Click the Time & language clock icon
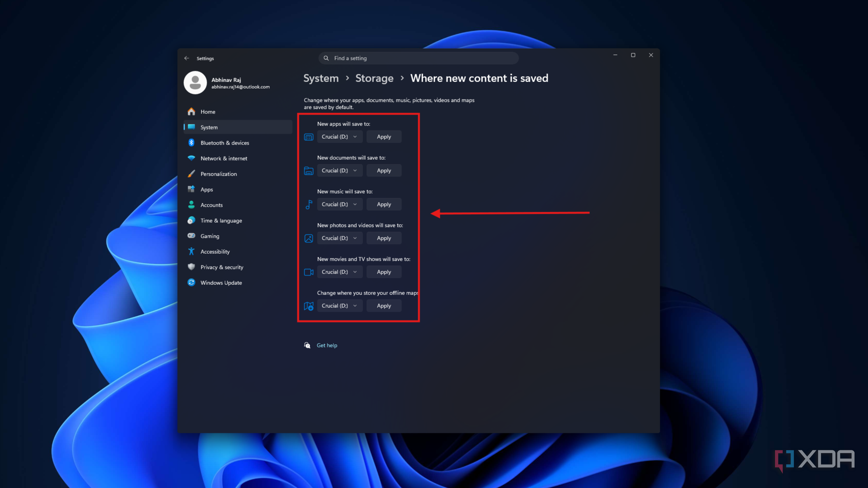Viewport: 868px width, 488px height. click(x=191, y=220)
